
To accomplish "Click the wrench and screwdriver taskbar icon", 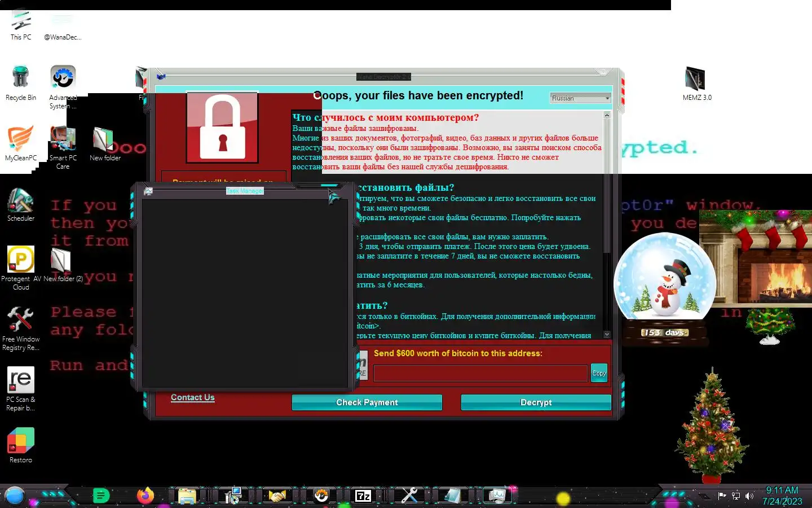I will tap(409, 496).
